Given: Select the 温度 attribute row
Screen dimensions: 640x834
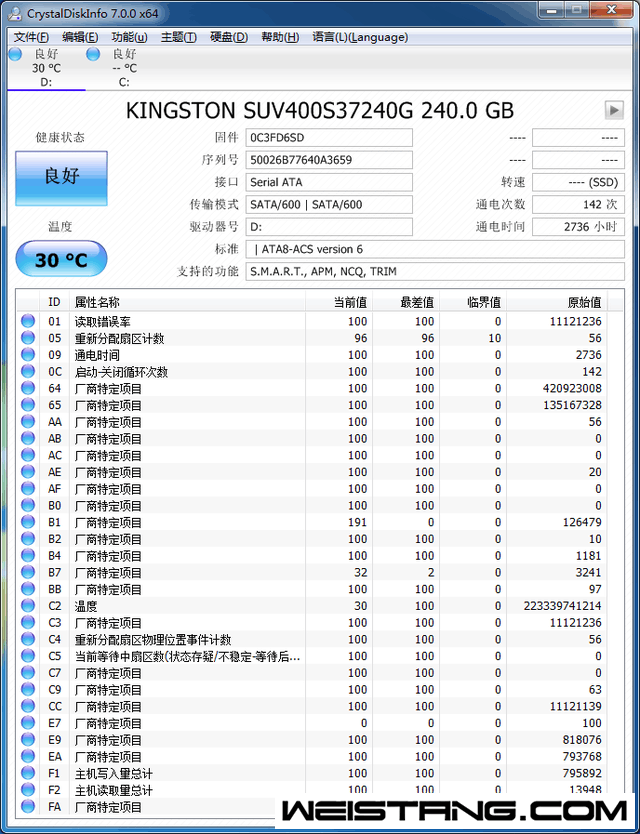Looking at the screenshot, I should coord(312,606).
